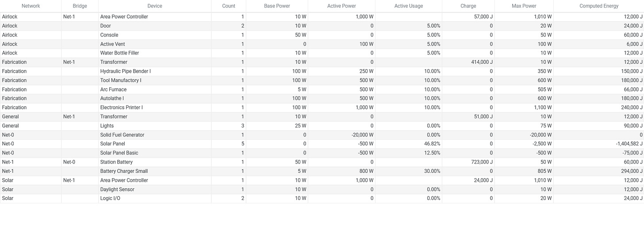
Task: Select the 1,100 W max power cell
Action: pos(524,108)
